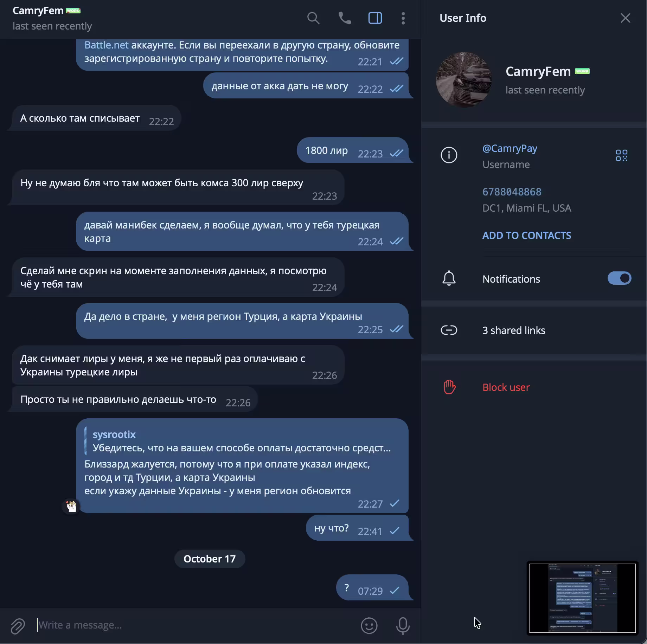Toggle the right info sidebar panel

point(375,18)
